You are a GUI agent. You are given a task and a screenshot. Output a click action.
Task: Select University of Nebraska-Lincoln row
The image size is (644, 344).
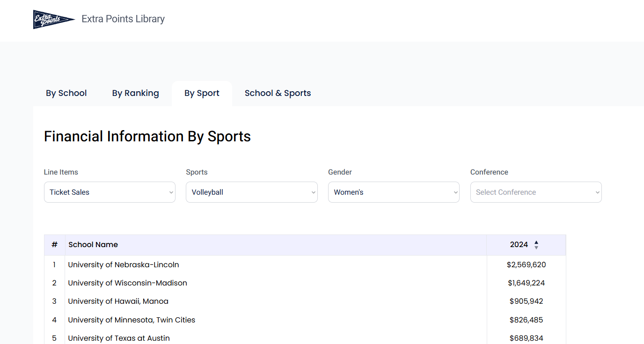[305, 264]
